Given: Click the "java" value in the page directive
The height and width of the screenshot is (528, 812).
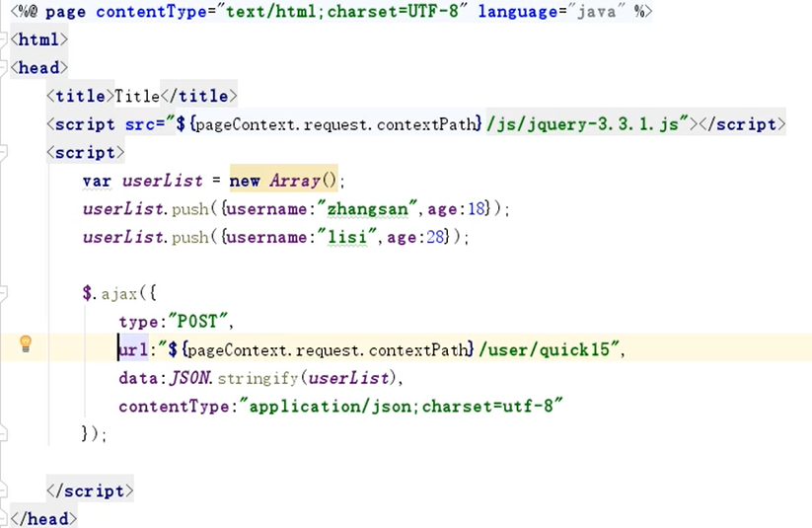Looking at the screenshot, I should coord(596,12).
